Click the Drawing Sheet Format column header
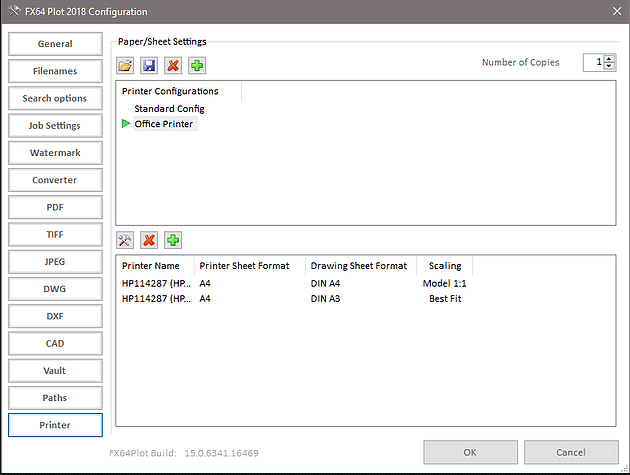 (x=361, y=266)
